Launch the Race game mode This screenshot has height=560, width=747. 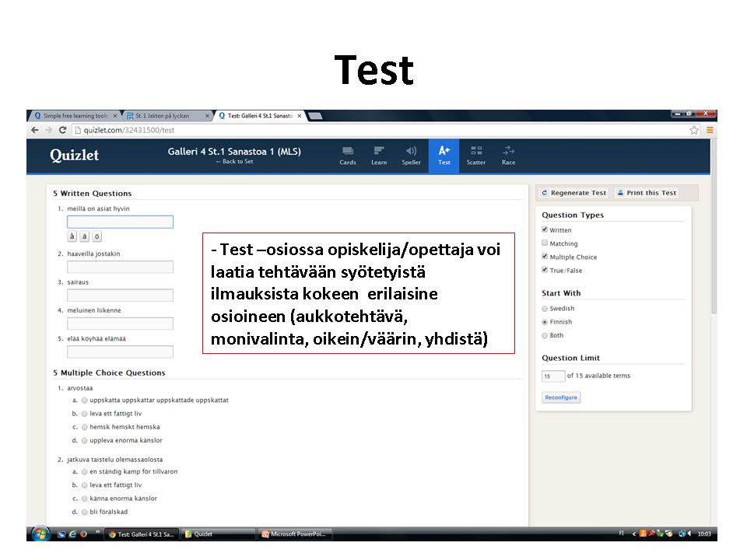pyautogui.click(x=508, y=156)
